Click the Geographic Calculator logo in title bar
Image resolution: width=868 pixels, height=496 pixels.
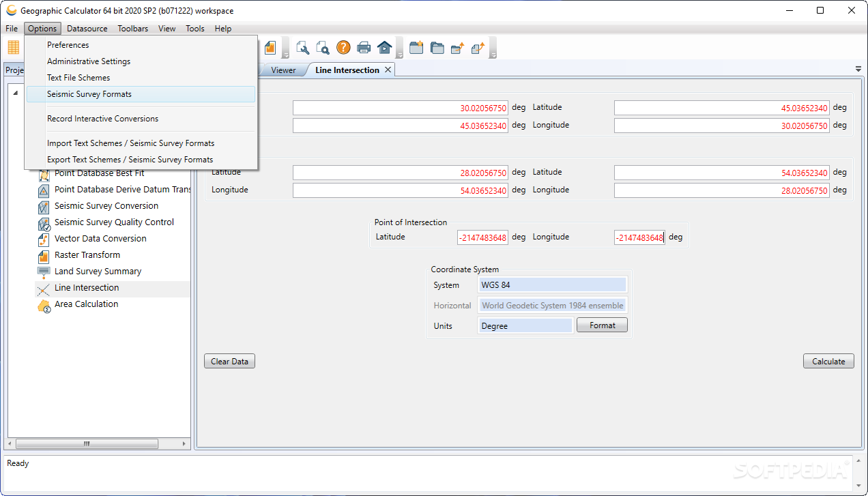point(11,10)
